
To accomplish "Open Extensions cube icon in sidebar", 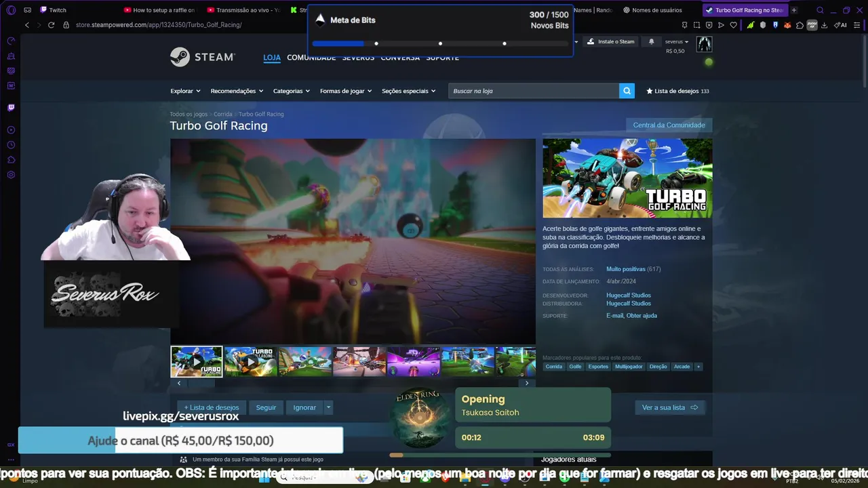I will coord(11,160).
